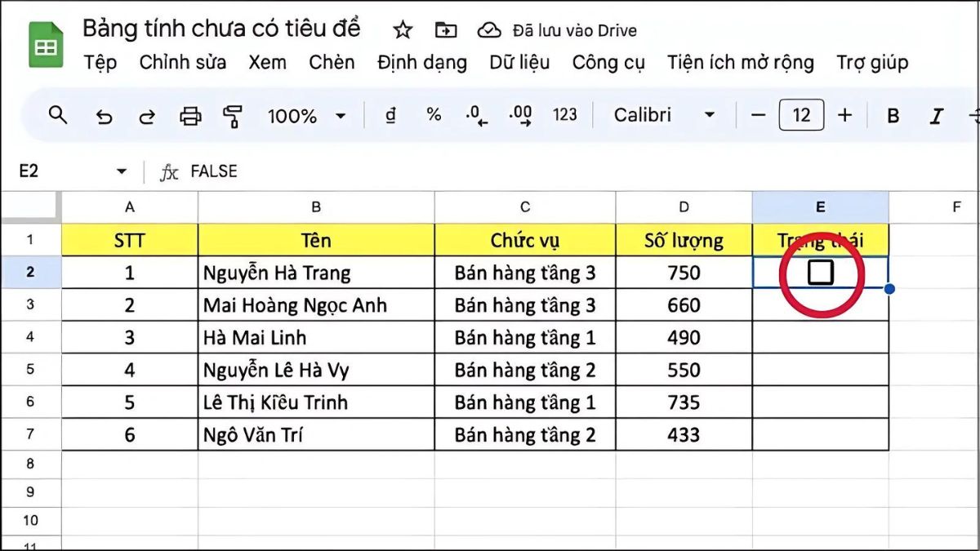Toggle bold formatting
980x551 pixels.
pyautogui.click(x=893, y=116)
